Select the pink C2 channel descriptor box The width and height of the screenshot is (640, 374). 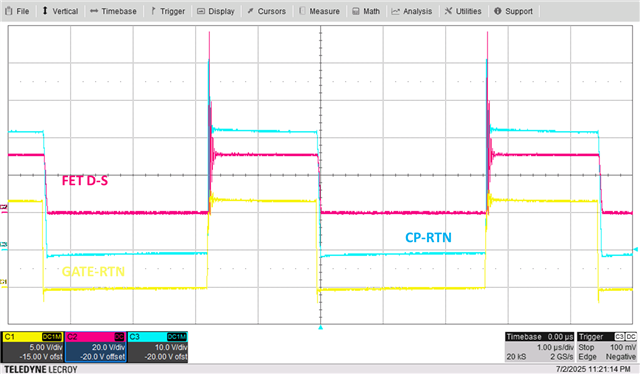point(96,347)
